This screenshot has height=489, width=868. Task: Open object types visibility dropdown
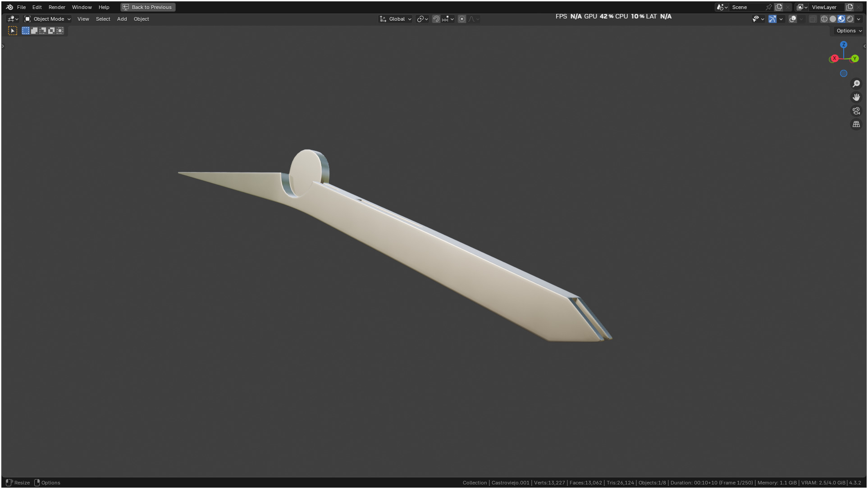(758, 19)
